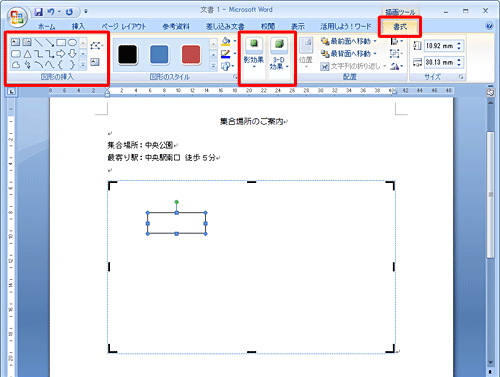
Task: Open the 3-D effects (3-D効果) menu
Action: tap(279, 54)
